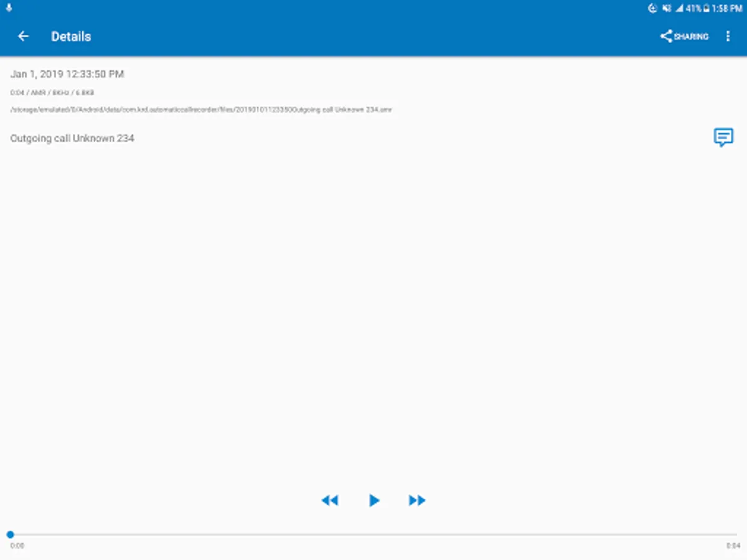
Task: Click the Outgoing call Unknown 234 title
Action: point(72,138)
